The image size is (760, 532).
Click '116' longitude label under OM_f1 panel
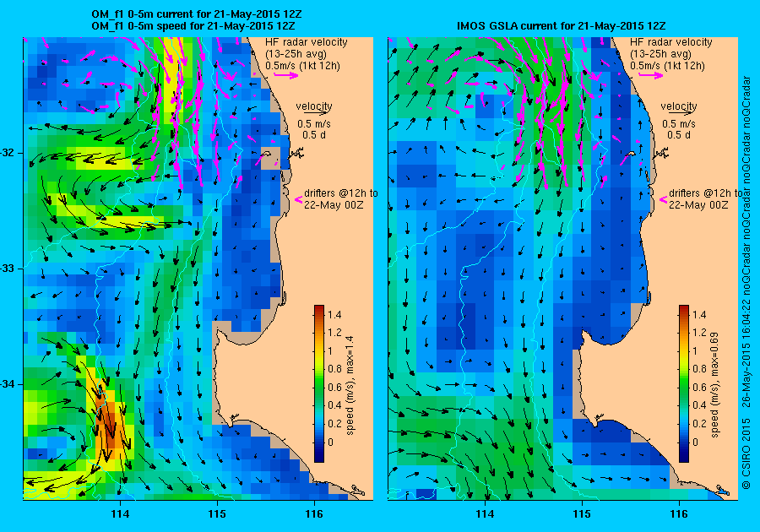pos(314,514)
